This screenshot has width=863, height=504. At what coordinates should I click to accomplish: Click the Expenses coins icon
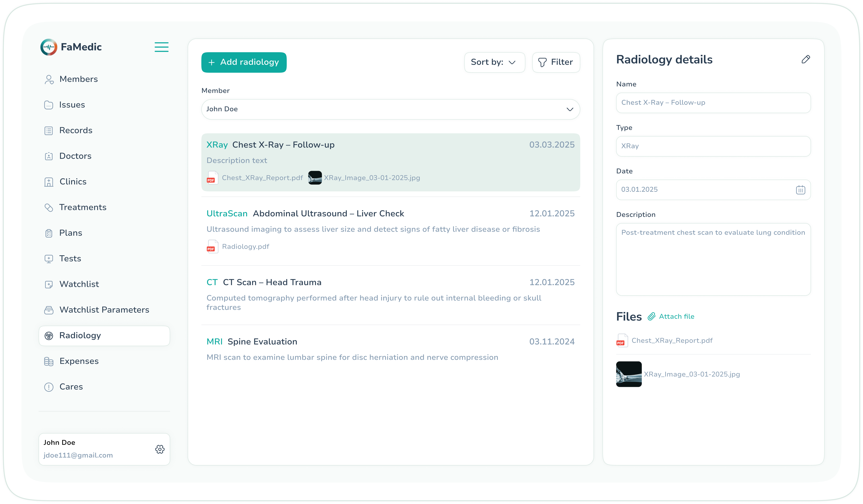tap(49, 361)
